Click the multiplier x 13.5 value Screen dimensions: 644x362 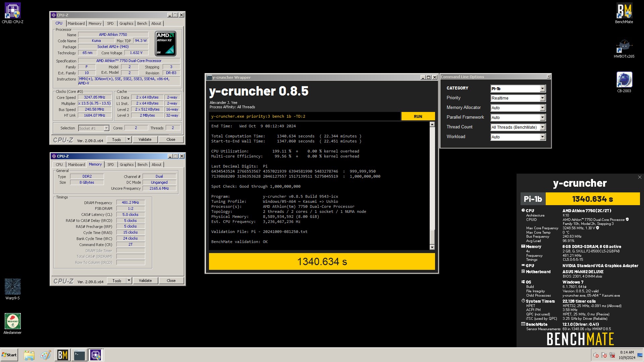[x=95, y=104]
